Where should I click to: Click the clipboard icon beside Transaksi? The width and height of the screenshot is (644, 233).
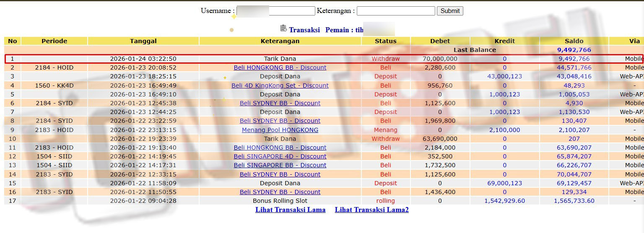click(x=283, y=28)
